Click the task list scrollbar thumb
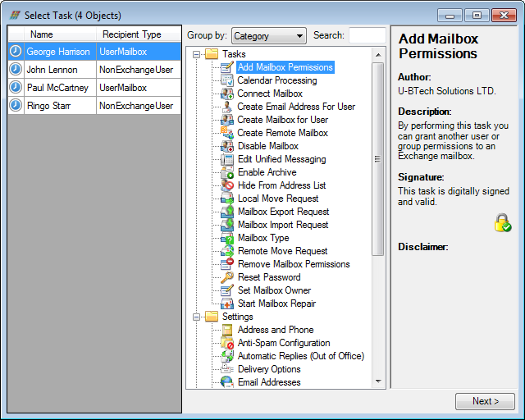525x420 pixels. pyautogui.click(x=378, y=159)
